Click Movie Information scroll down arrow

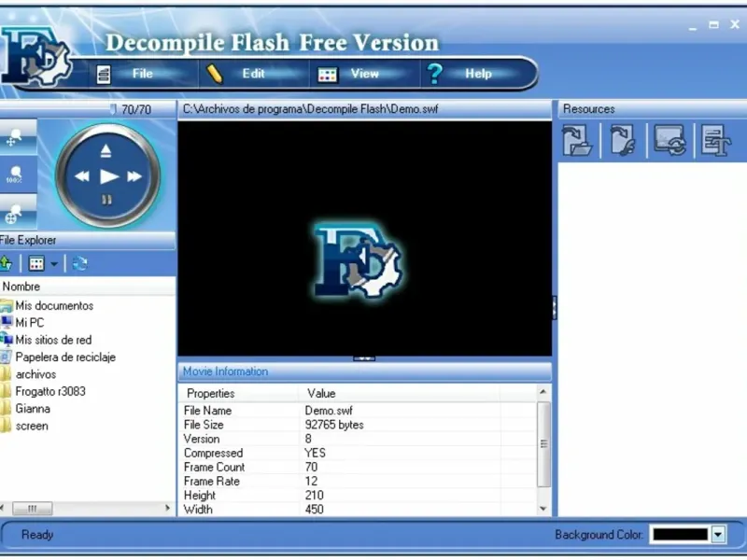pyautogui.click(x=543, y=509)
